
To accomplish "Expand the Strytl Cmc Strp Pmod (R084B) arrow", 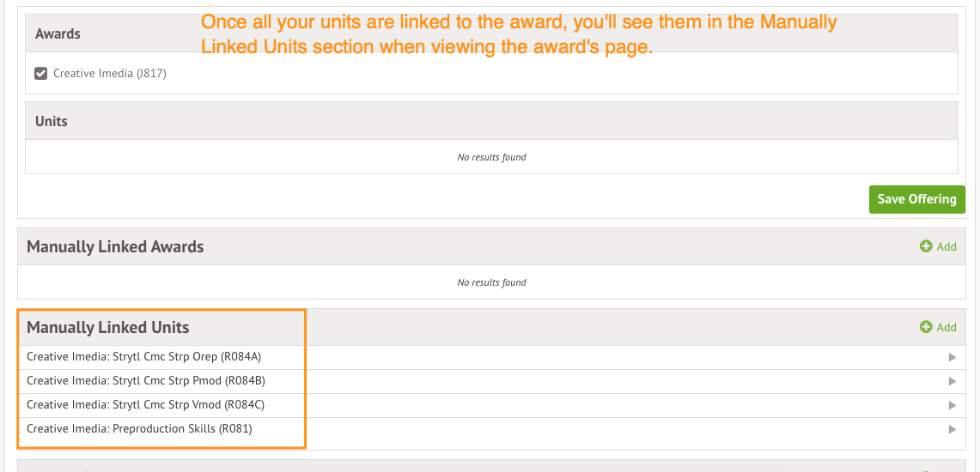I will pyautogui.click(x=952, y=381).
